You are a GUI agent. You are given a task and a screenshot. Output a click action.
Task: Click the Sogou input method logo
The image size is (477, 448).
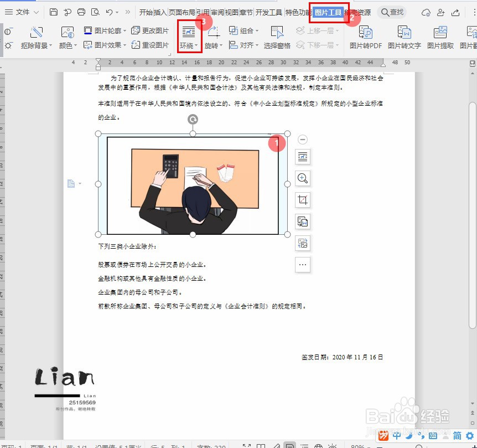[383, 435]
